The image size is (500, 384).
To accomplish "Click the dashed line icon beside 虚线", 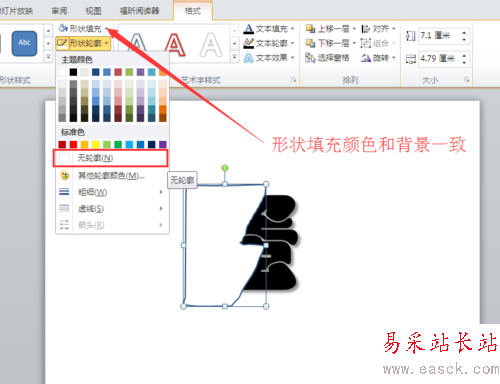I will click(x=64, y=208).
